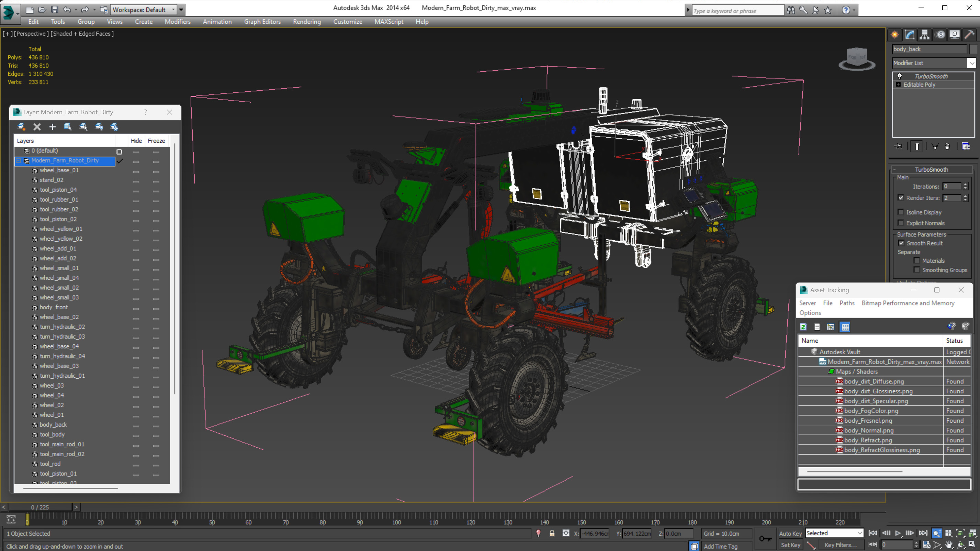Click the Set Key button
The image size is (980, 551).
pos(790,545)
